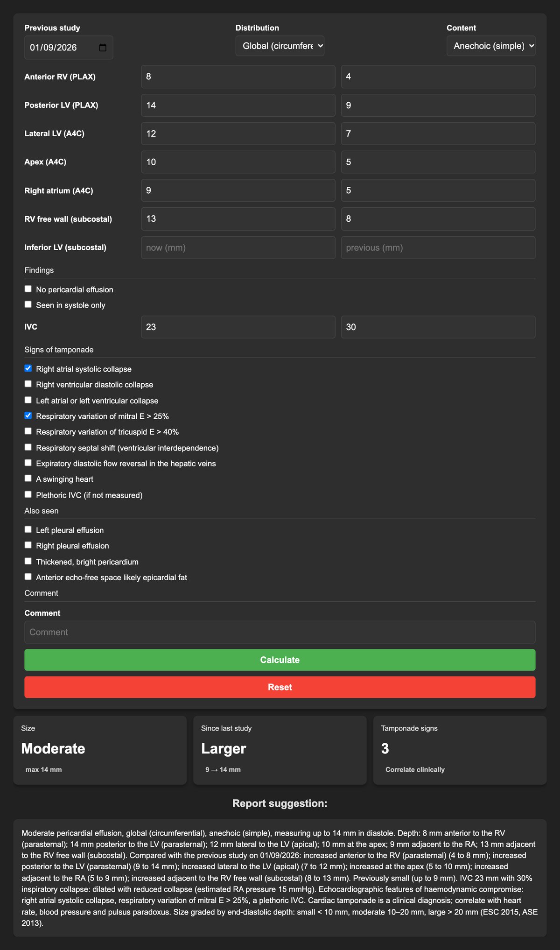Uncheck Right atrial systolic collapse
The image size is (560, 950).
[x=28, y=368]
